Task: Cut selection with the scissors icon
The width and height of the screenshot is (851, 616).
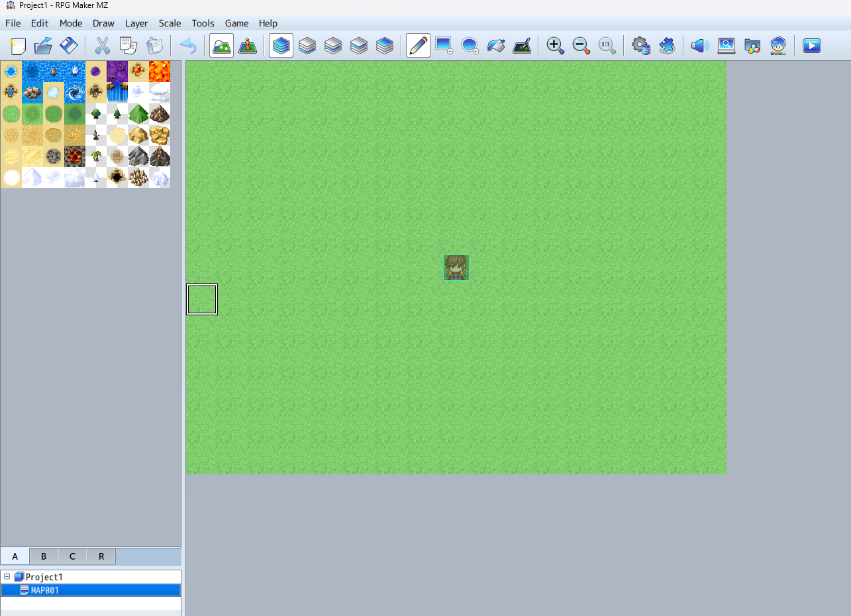Action: click(102, 46)
